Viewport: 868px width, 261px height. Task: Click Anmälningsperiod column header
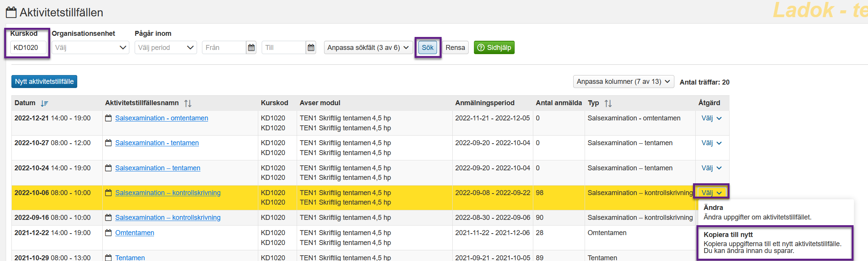pyautogui.click(x=485, y=103)
